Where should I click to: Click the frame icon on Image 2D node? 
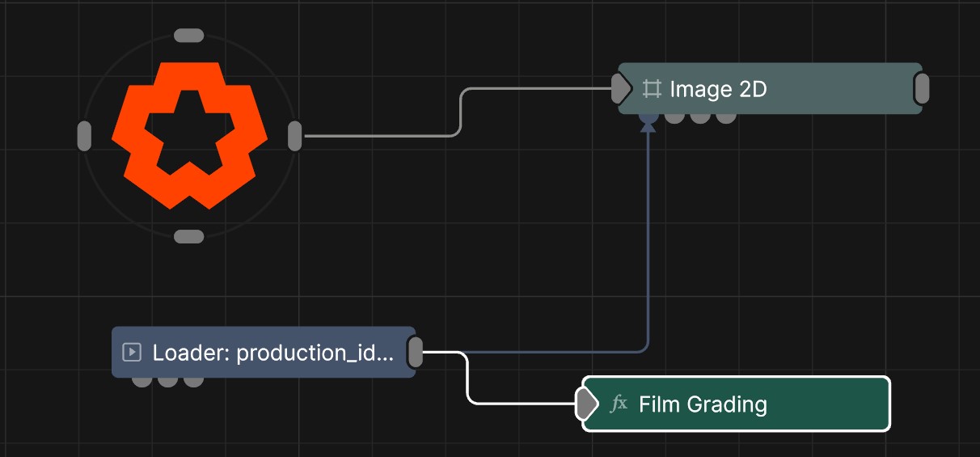pos(652,89)
